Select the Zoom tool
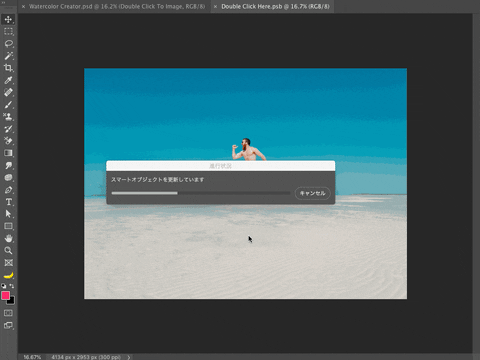 tap(8, 250)
